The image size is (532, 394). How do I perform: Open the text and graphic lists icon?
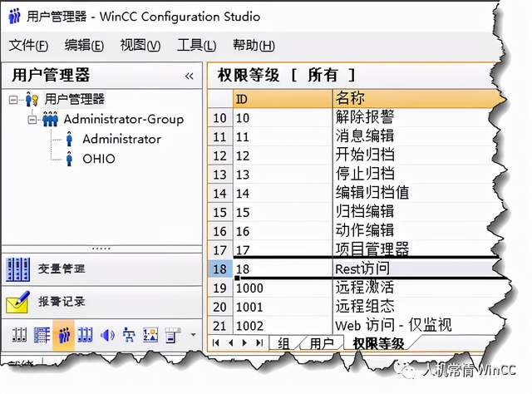coord(150,335)
